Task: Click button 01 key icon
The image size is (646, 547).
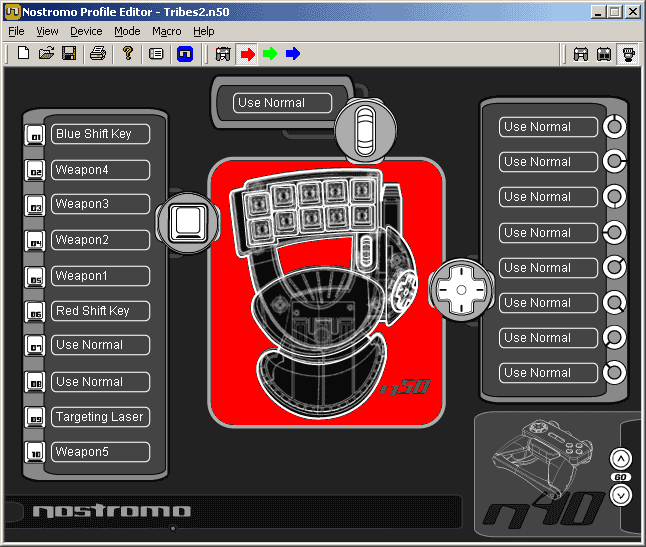Action: point(35,136)
